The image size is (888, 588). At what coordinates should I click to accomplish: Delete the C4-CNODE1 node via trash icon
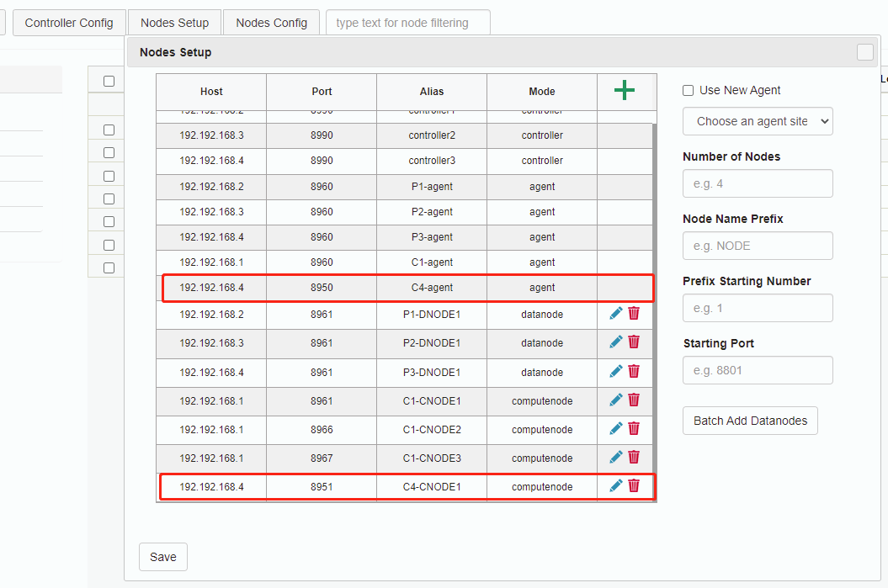[x=634, y=485]
